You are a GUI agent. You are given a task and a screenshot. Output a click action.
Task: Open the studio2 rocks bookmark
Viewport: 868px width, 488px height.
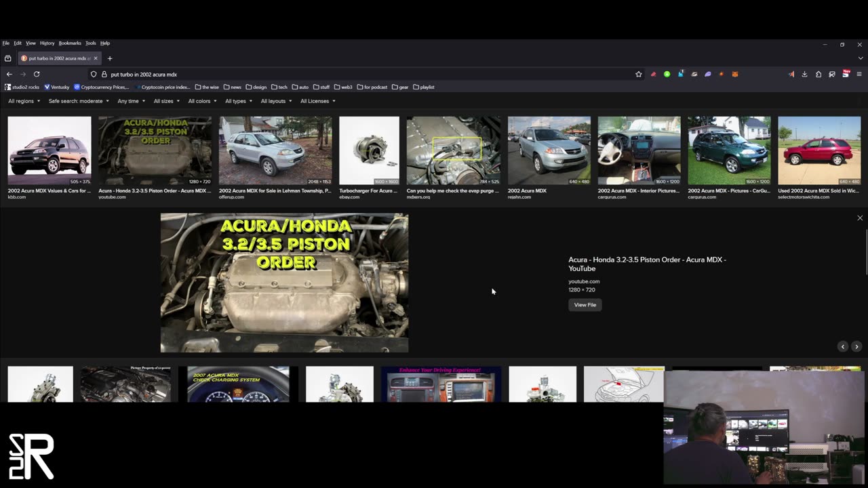pos(22,87)
